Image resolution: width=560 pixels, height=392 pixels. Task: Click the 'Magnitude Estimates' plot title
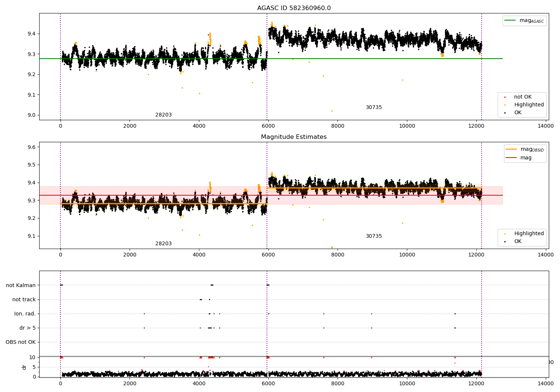294,137
